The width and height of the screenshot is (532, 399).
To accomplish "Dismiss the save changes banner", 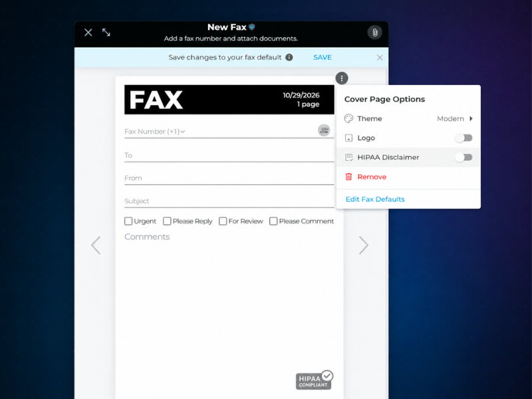I will (380, 57).
